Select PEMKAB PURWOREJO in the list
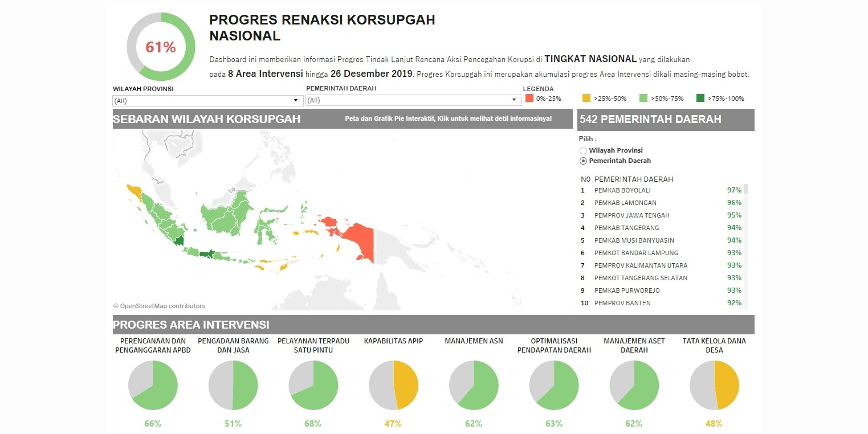Viewport: 868px width, 434px height. (x=626, y=290)
